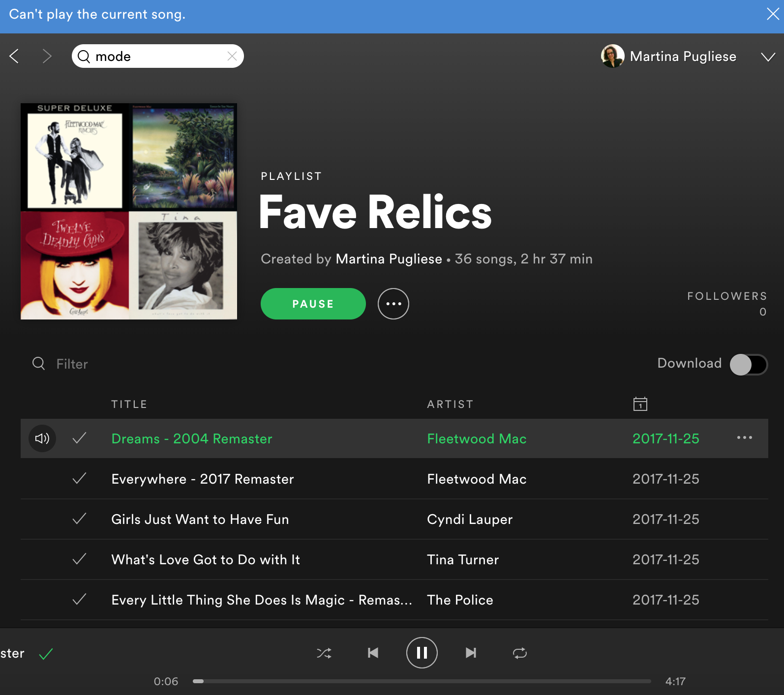Sort by date added calendar icon

click(x=640, y=404)
